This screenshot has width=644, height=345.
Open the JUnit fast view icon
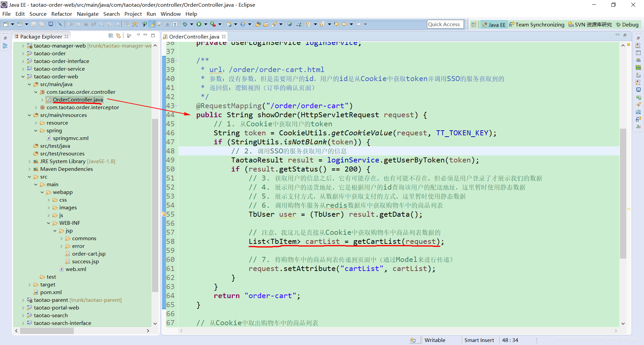pyautogui.click(x=638, y=127)
